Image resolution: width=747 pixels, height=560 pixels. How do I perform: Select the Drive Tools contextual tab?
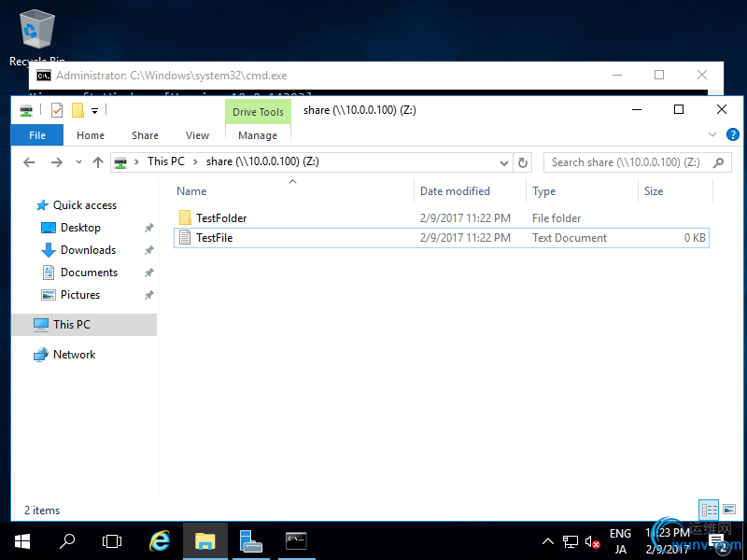(258, 112)
